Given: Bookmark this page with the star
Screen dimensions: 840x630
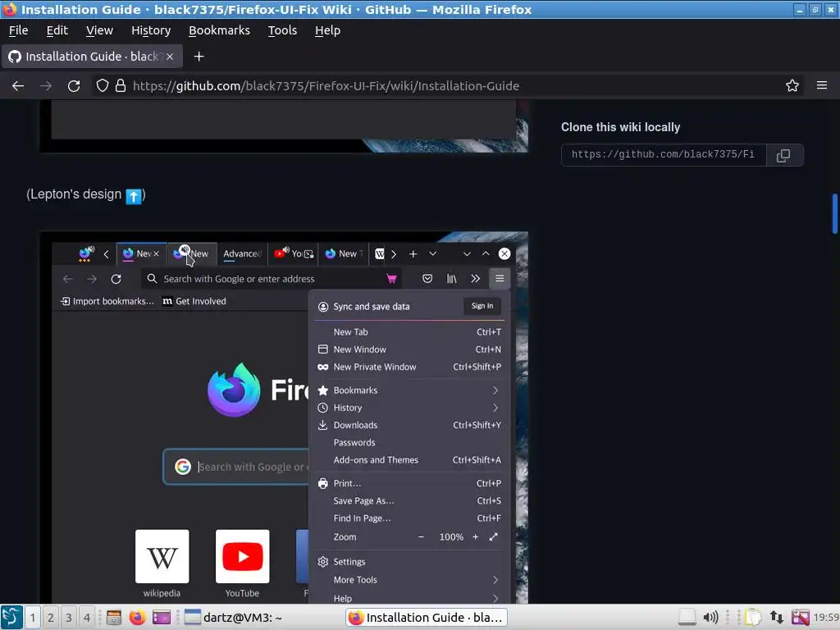Looking at the screenshot, I should click(x=792, y=85).
